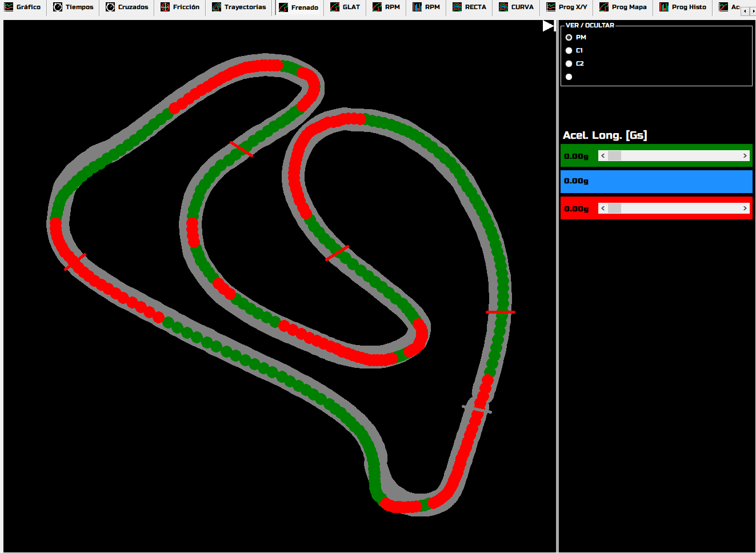Click the 0.00g value in the red bar
Viewport: 756px width, 553px height.
(576, 209)
